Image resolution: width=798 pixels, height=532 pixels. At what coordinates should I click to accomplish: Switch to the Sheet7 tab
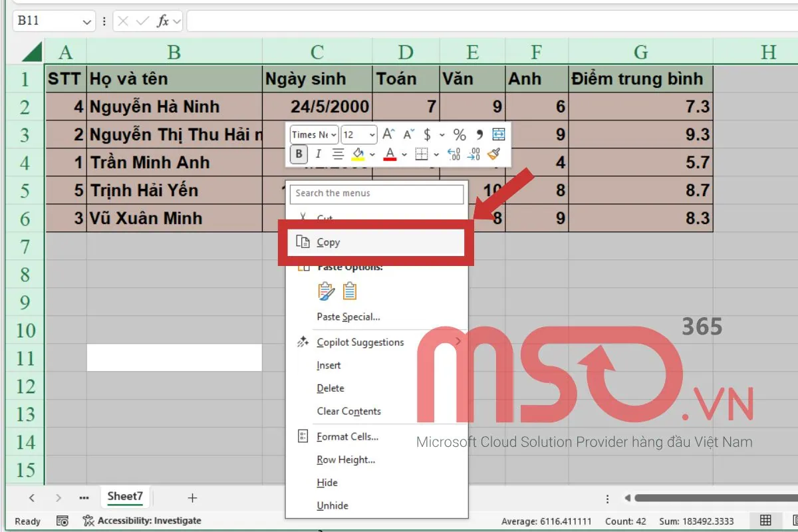125,496
